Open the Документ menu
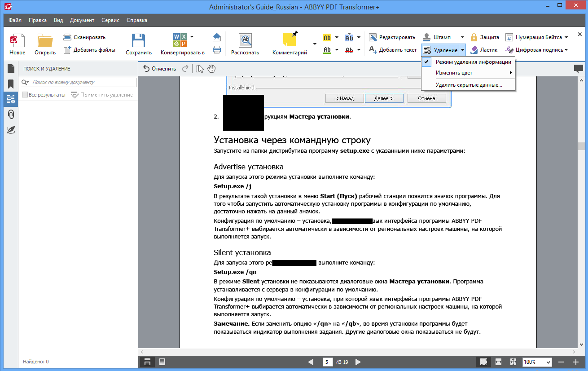 coord(82,20)
